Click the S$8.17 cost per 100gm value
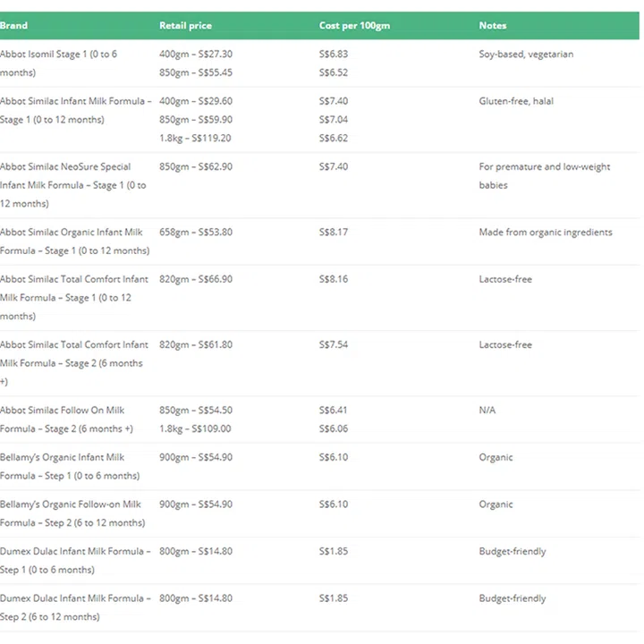This screenshot has width=644, height=644. click(334, 233)
